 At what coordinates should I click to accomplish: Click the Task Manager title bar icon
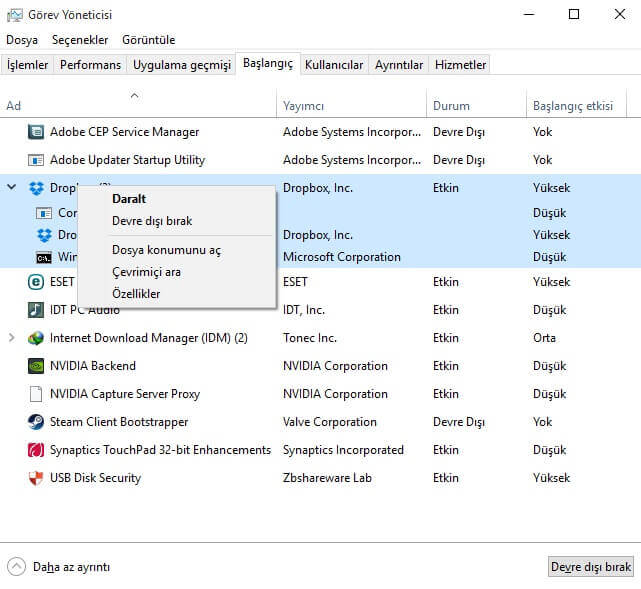(x=15, y=15)
